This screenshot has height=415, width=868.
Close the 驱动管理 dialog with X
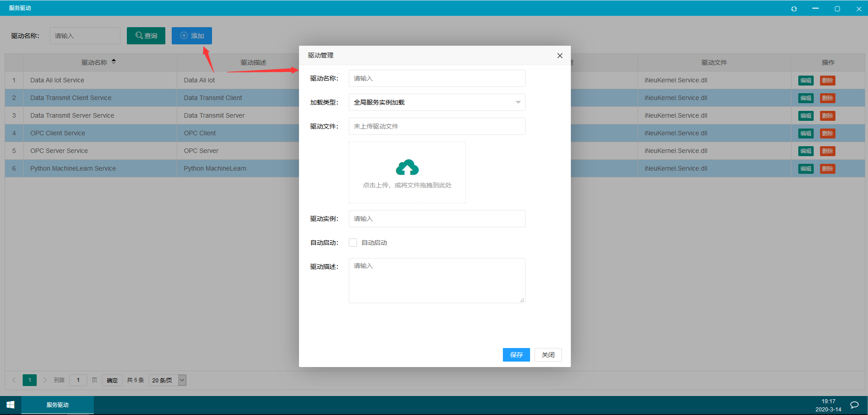tap(560, 56)
